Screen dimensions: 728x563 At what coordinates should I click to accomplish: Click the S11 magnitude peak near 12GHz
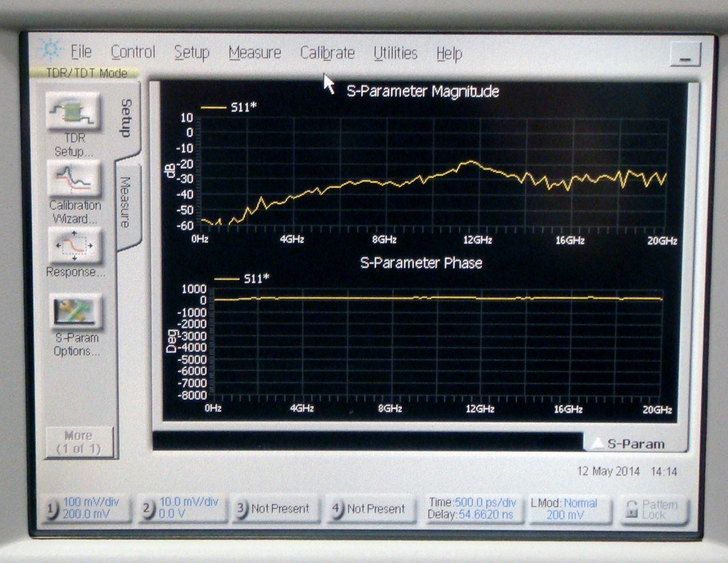tap(471, 162)
